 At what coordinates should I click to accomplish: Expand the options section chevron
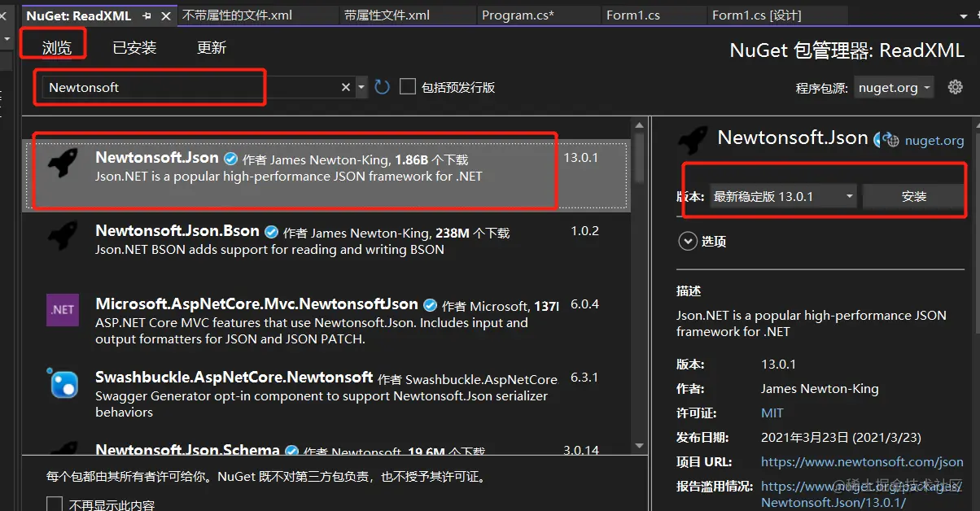point(688,241)
